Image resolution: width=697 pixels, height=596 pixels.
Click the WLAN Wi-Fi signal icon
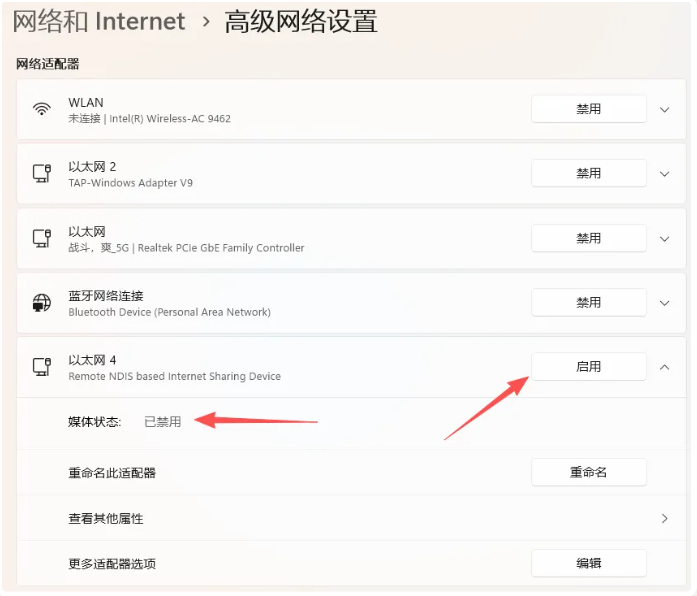click(x=42, y=109)
